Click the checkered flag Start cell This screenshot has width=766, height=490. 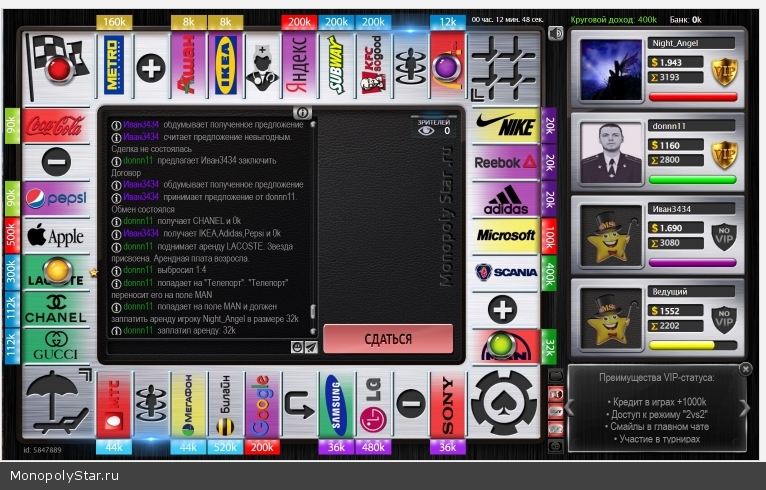58,67
